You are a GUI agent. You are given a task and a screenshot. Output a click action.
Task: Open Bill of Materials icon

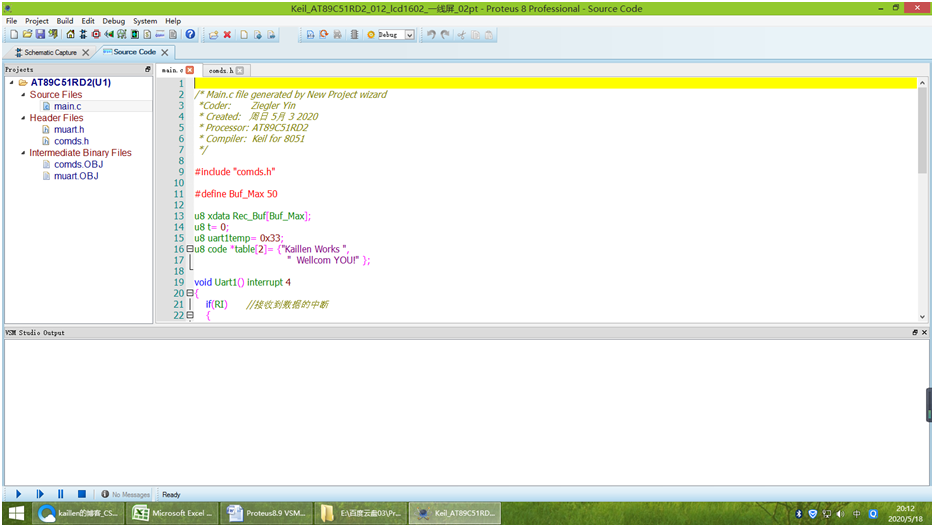[147, 35]
